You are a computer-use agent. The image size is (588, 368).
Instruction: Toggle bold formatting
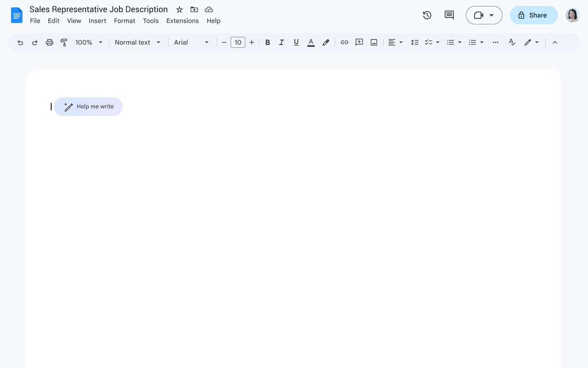click(x=267, y=42)
